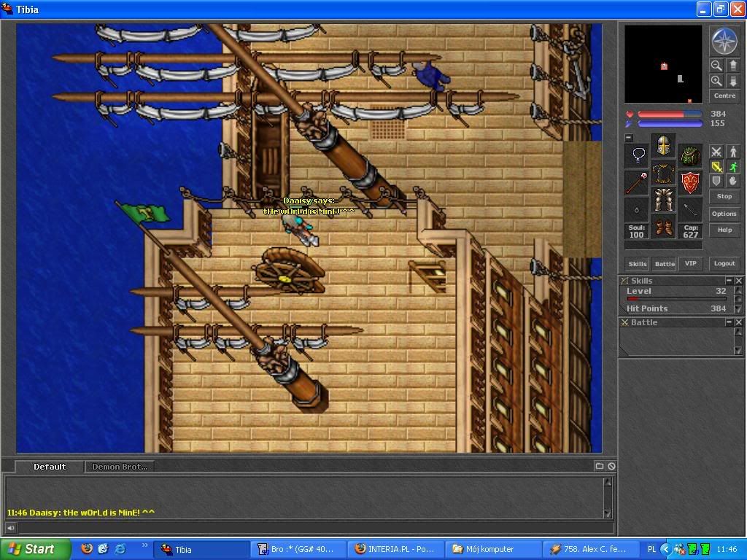Click the ignore list icon in chat
747x560 pixels.
point(611,466)
